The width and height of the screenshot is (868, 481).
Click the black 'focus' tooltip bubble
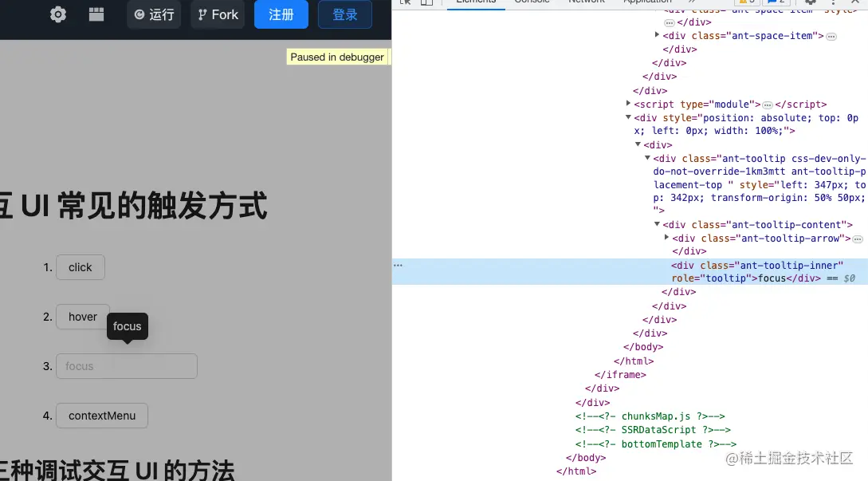[128, 326]
